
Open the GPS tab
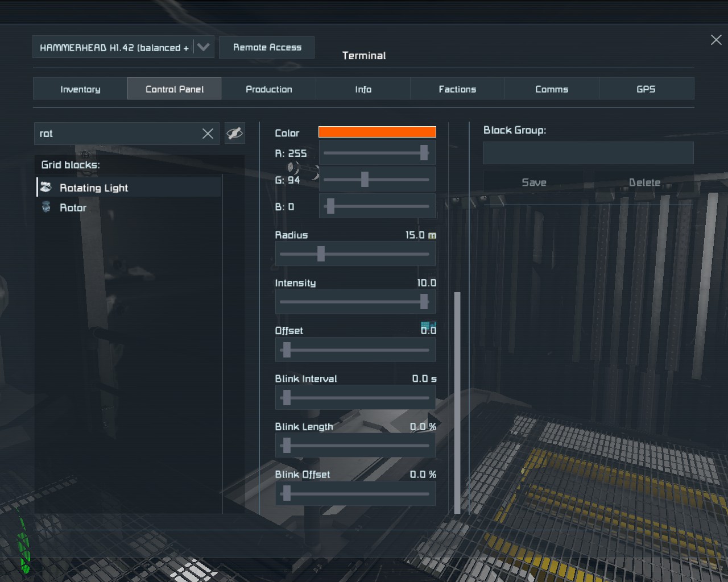click(x=646, y=89)
